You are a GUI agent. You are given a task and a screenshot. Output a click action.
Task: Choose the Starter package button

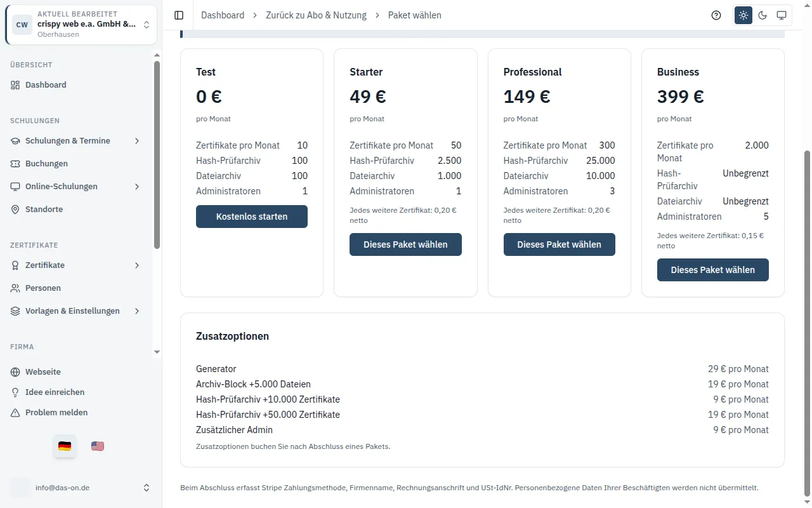click(405, 244)
